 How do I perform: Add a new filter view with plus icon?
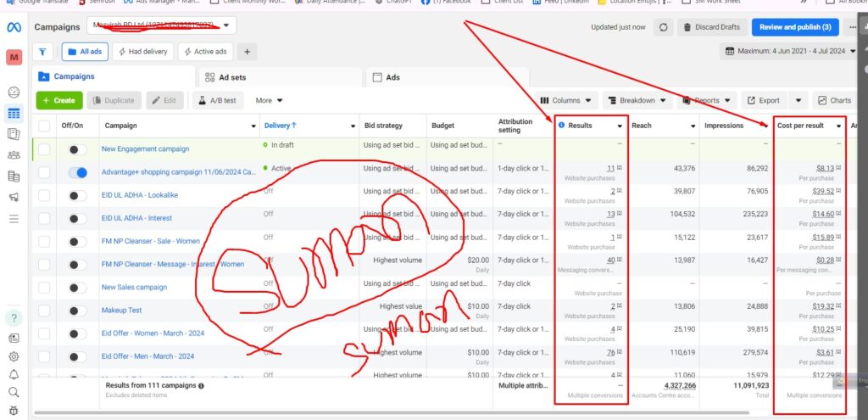(248, 52)
